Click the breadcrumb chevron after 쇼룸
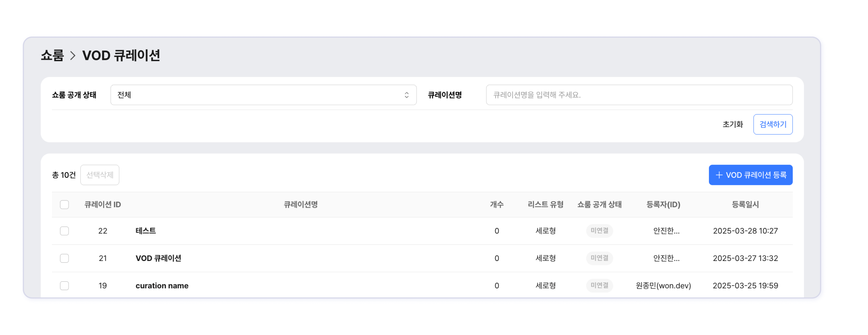 [x=73, y=55]
